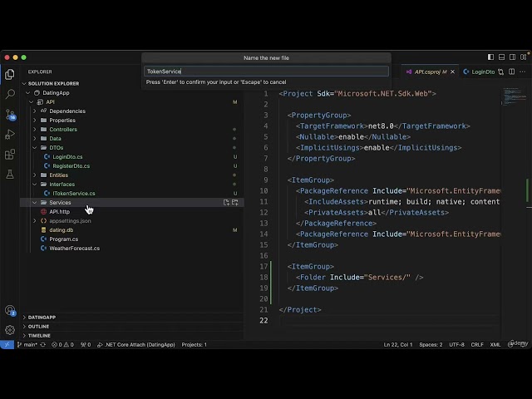Click the open changes icon in editor toolbar
532x399 pixels.
[x=500, y=71]
